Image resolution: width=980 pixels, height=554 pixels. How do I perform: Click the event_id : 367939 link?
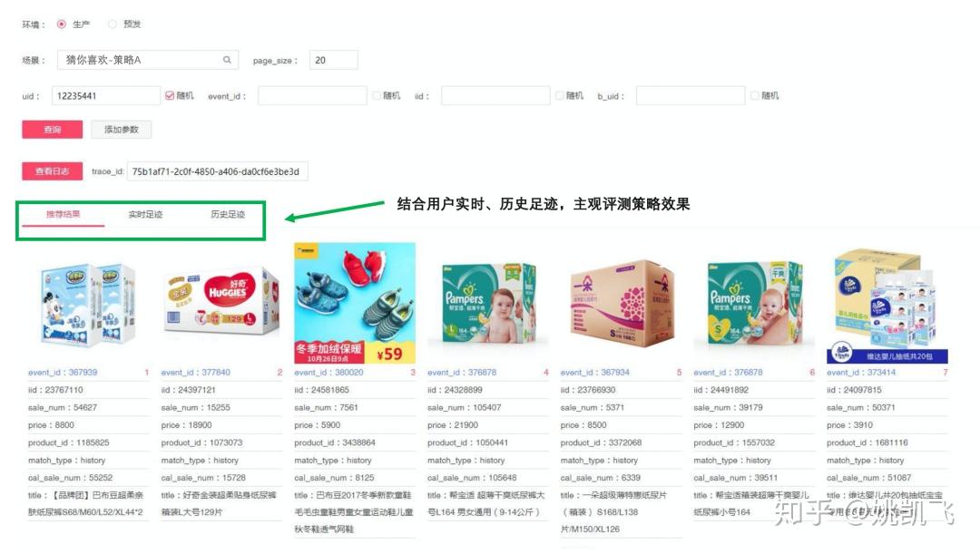coord(63,373)
